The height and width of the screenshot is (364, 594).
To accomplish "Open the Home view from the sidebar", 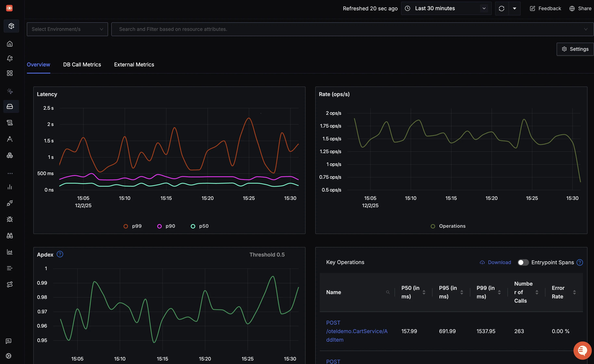I will [x=10, y=44].
